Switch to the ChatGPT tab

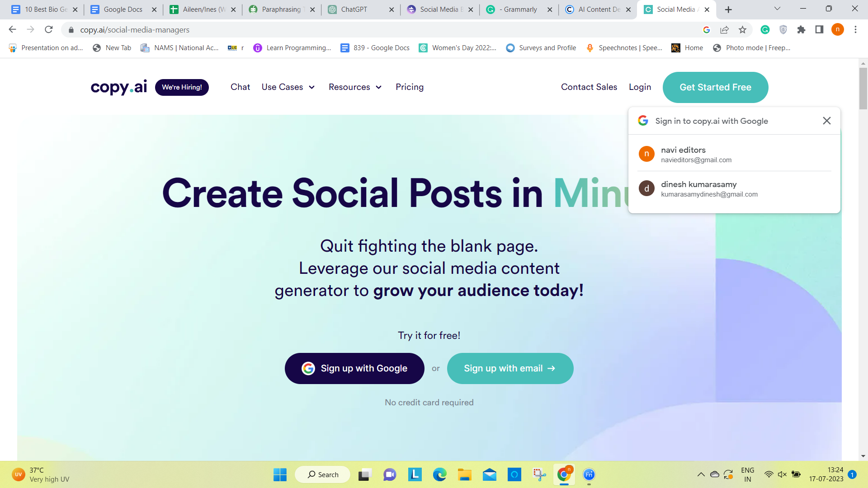tap(354, 9)
